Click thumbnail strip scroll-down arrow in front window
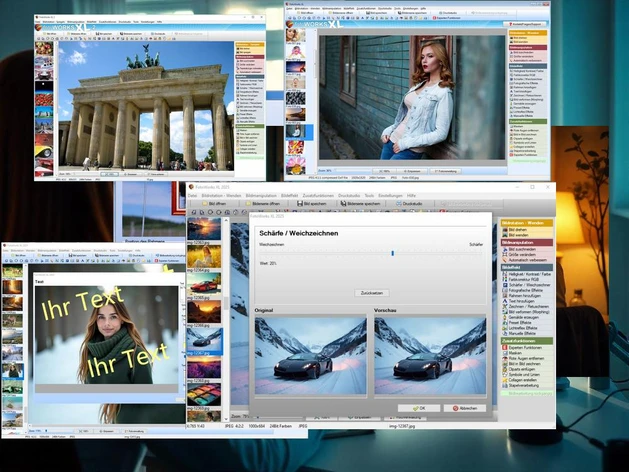 coord(226,419)
